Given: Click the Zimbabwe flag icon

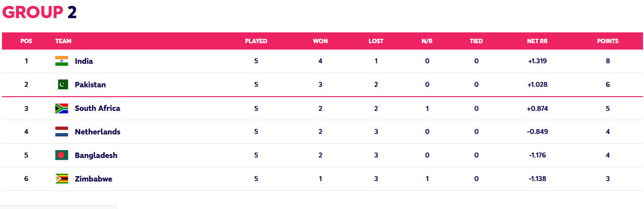Looking at the screenshot, I should pyautogui.click(x=62, y=179).
